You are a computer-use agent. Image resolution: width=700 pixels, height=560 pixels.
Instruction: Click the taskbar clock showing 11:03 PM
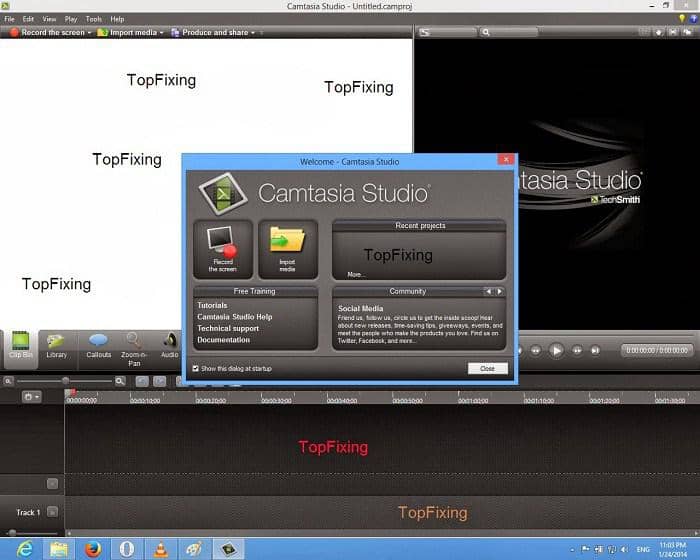click(x=672, y=549)
